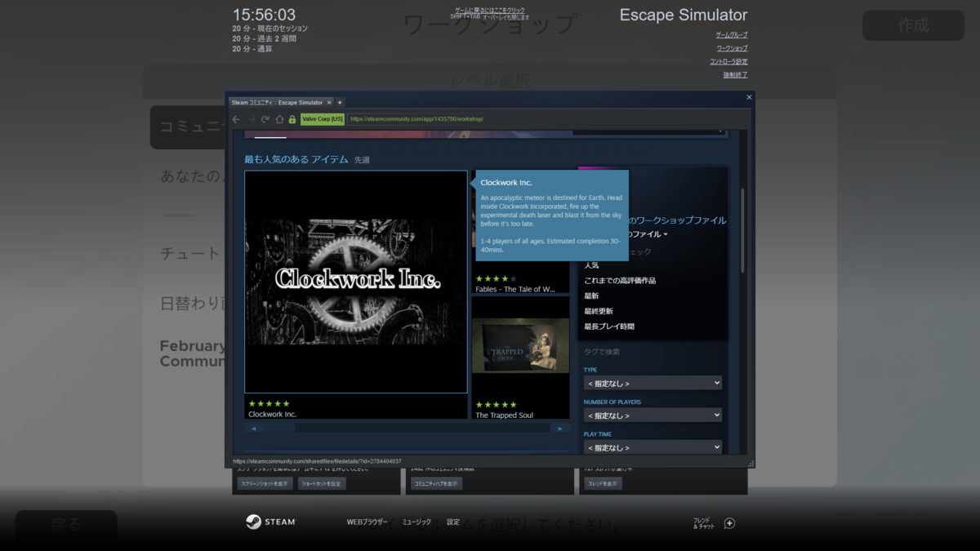
Task: Click the 15:56:03 clock text
Action: pyautogui.click(x=264, y=15)
